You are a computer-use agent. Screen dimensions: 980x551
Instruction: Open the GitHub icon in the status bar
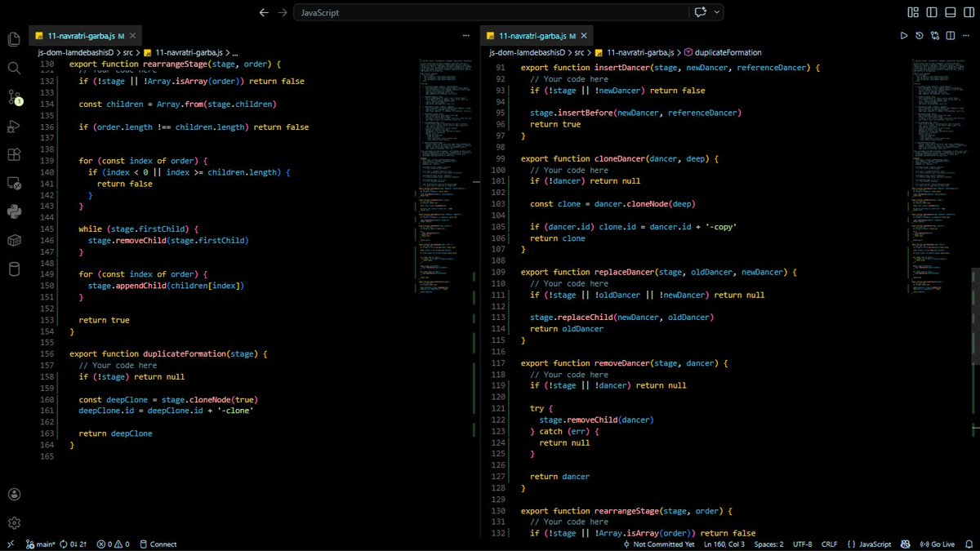click(x=905, y=544)
